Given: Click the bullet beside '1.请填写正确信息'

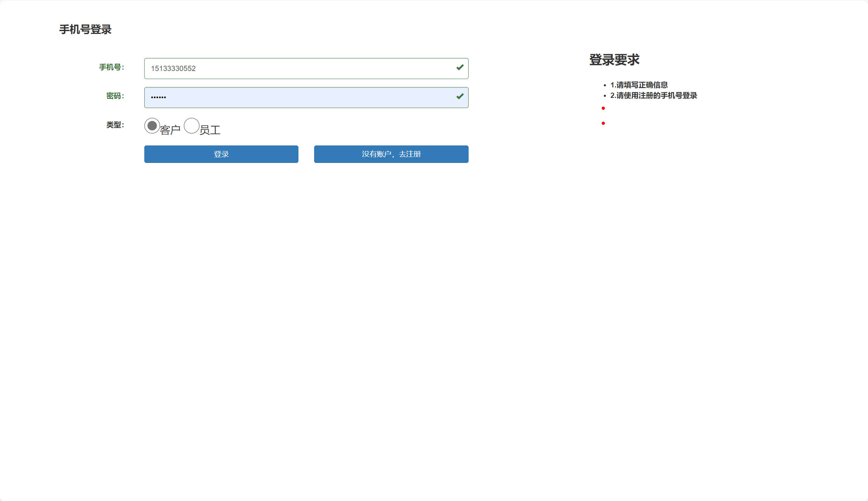Looking at the screenshot, I should pos(605,85).
